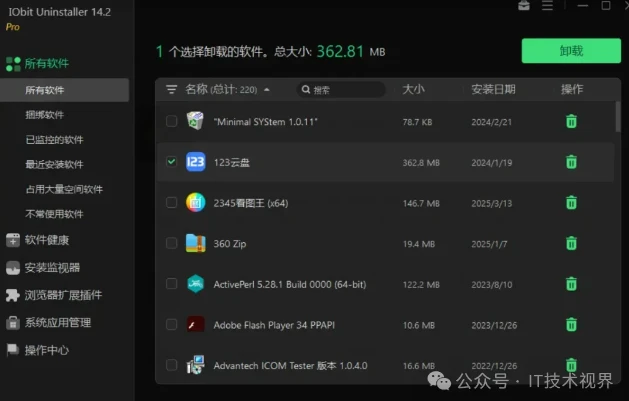This screenshot has width=629, height=401.
Task: Check the "Minimal SYStem 1.0.11" checkbox
Action: pos(171,121)
